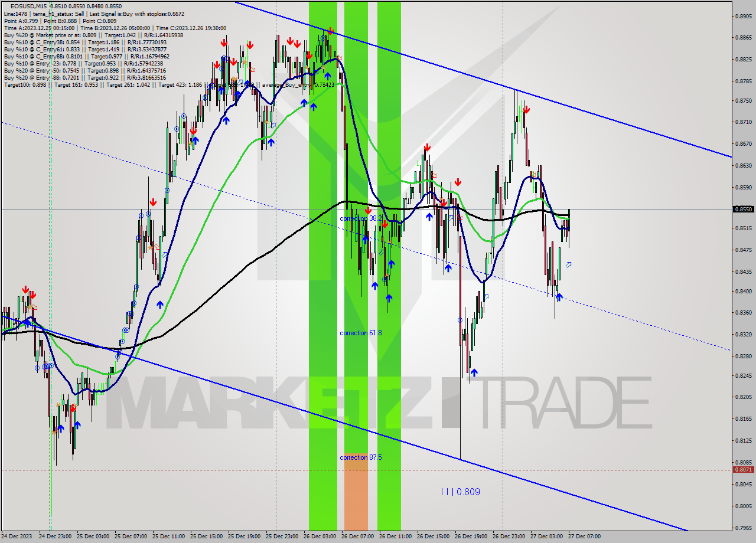
Task: Select the 'correction 87.5' chart label
Action: (361, 457)
